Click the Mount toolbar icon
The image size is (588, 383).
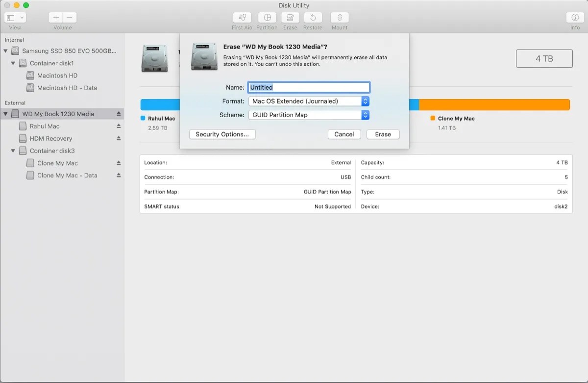(339, 20)
